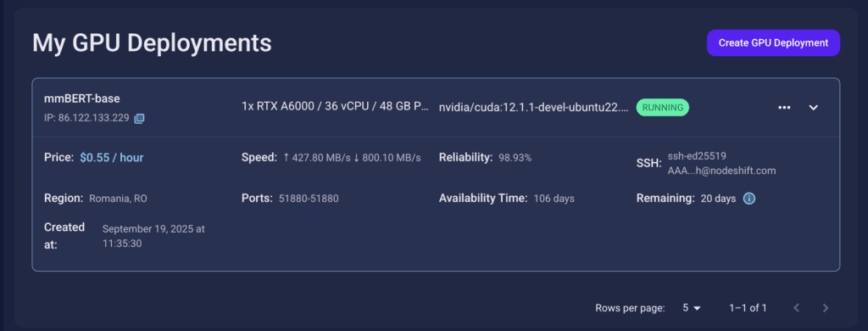Click the Reliability value 98.93%
The width and height of the screenshot is (868, 331).
coord(515,158)
